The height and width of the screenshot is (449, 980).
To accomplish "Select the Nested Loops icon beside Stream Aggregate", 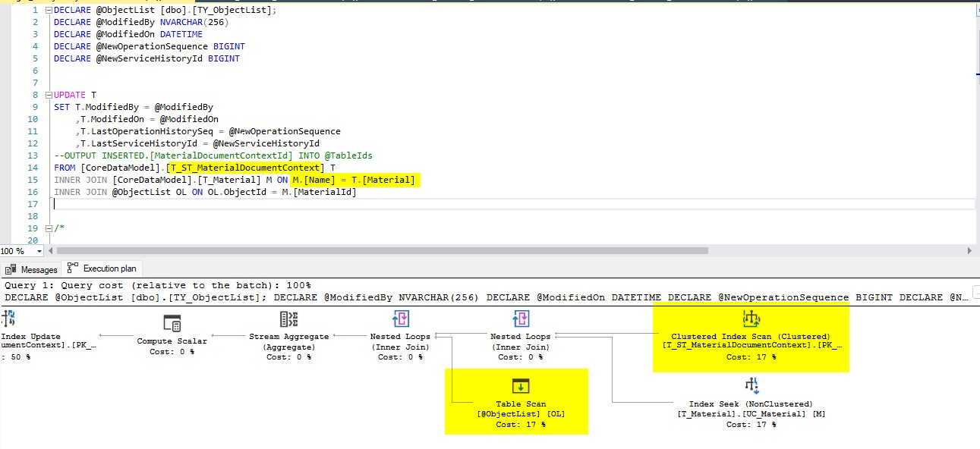I will (x=400, y=319).
